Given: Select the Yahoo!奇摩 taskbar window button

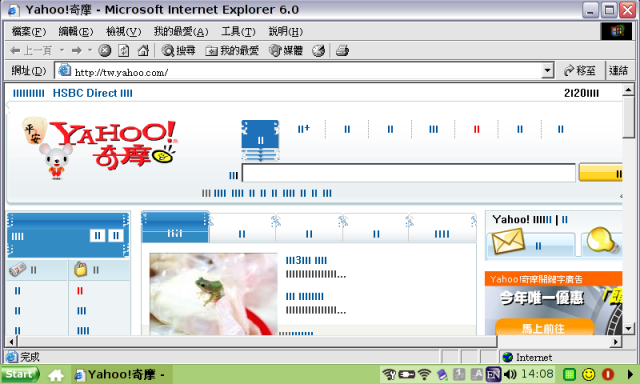Looking at the screenshot, I should click(x=122, y=374).
